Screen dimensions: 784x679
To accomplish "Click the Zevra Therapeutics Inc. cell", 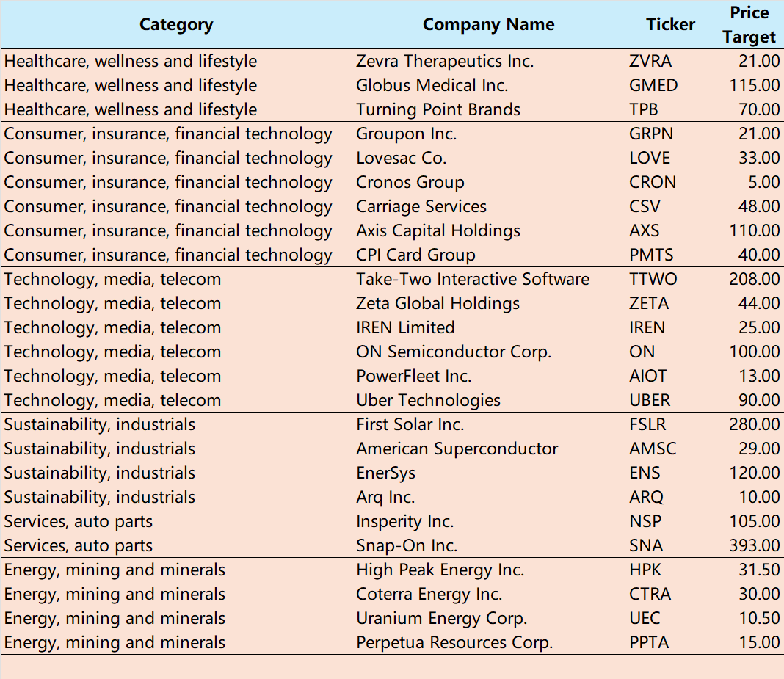I will point(445,61).
